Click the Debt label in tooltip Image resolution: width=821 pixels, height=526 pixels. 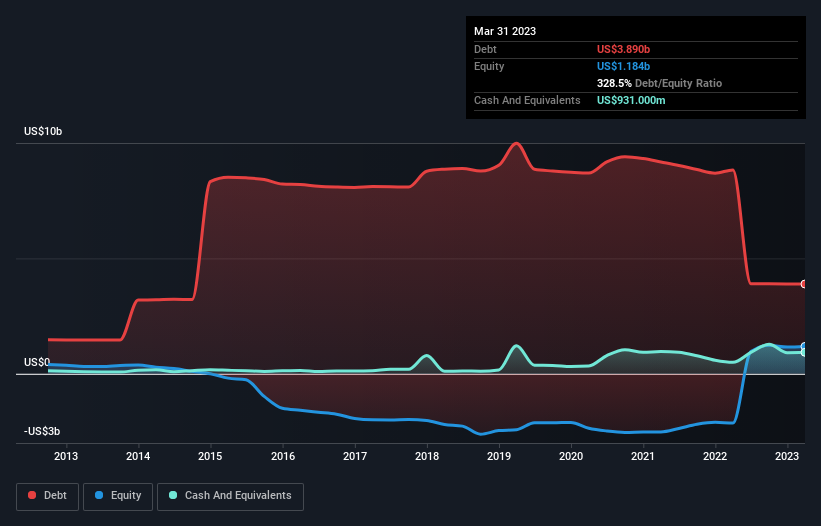(x=485, y=49)
